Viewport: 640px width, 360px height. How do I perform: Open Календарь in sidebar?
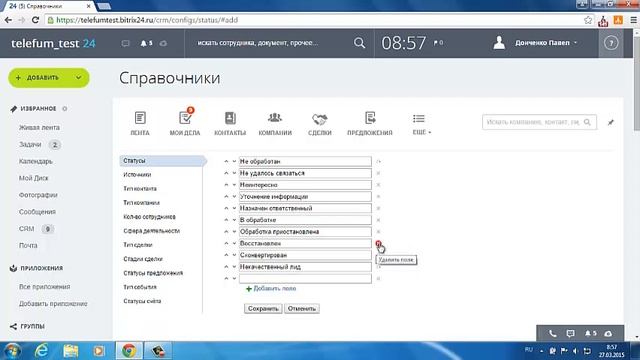point(36,161)
